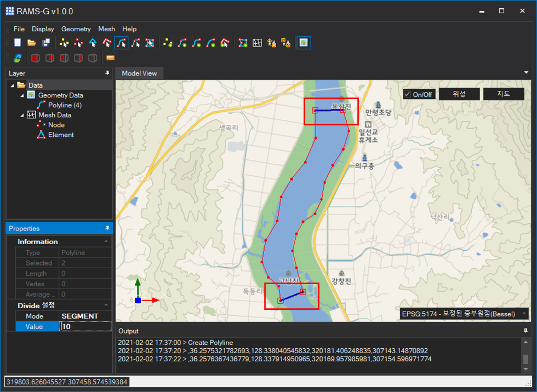
Task: Click the New file icon in toolbar
Action: point(18,43)
